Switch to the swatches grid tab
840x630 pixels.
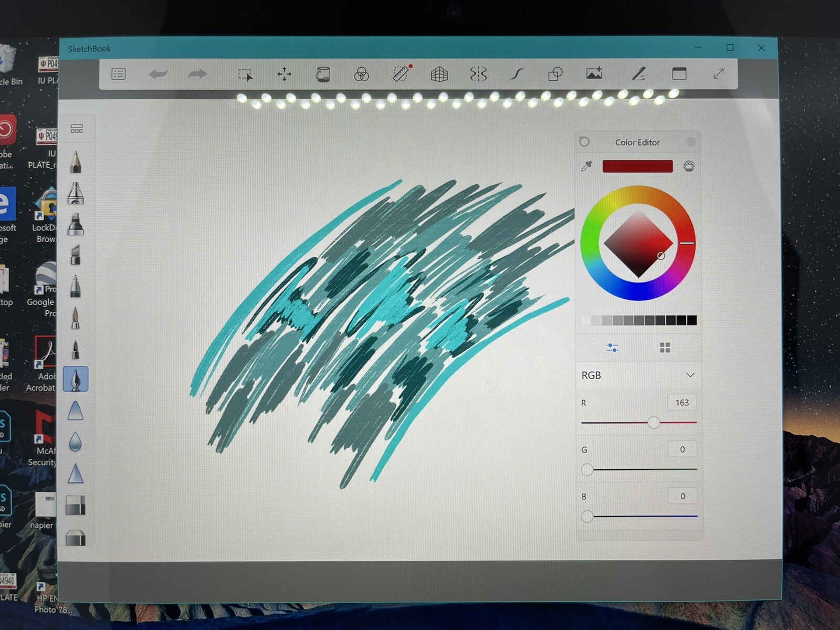click(665, 348)
